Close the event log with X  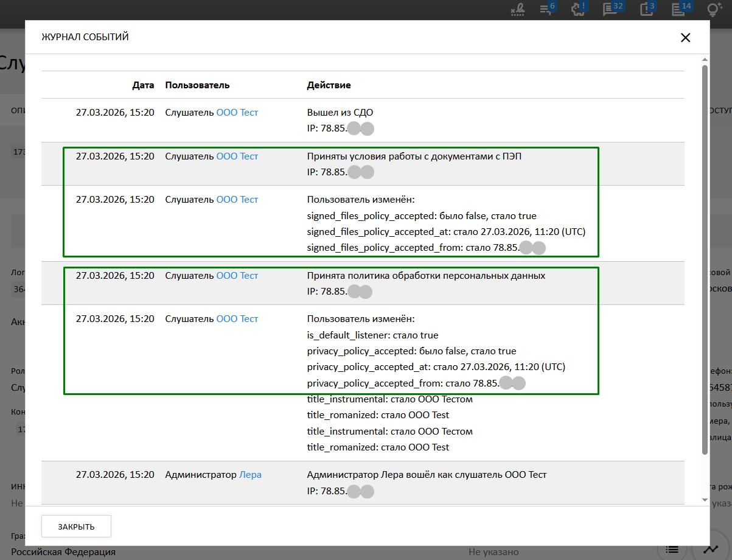[x=685, y=38]
